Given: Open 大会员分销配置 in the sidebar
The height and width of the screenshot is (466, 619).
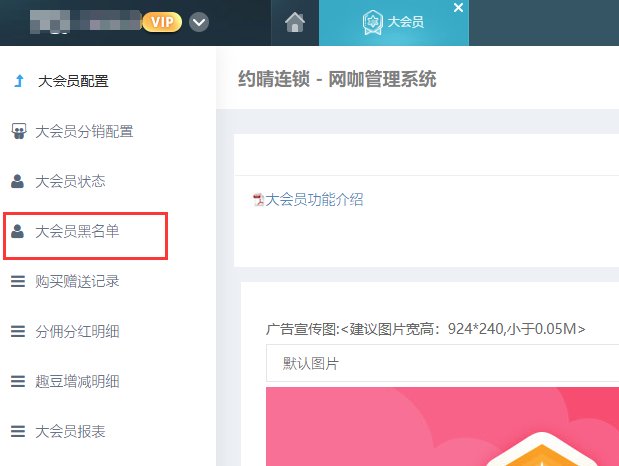Looking at the screenshot, I should pos(84,131).
